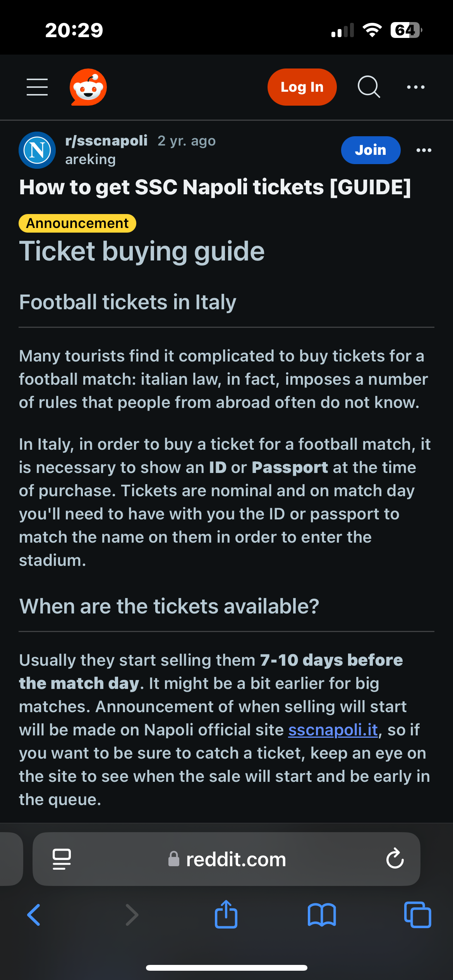453x980 pixels.
Task: Open the r/sscnapoli subreddit link
Action: [x=106, y=140]
